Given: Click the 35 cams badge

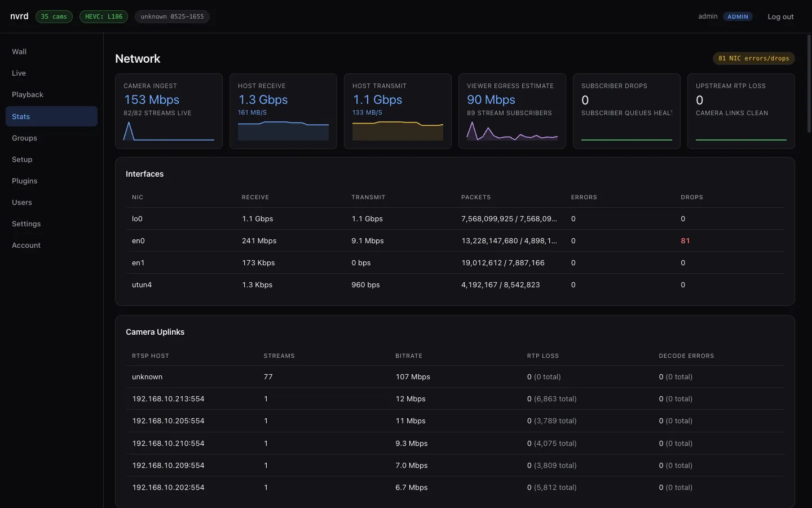Looking at the screenshot, I should pyautogui.click(x=54, y=16).
